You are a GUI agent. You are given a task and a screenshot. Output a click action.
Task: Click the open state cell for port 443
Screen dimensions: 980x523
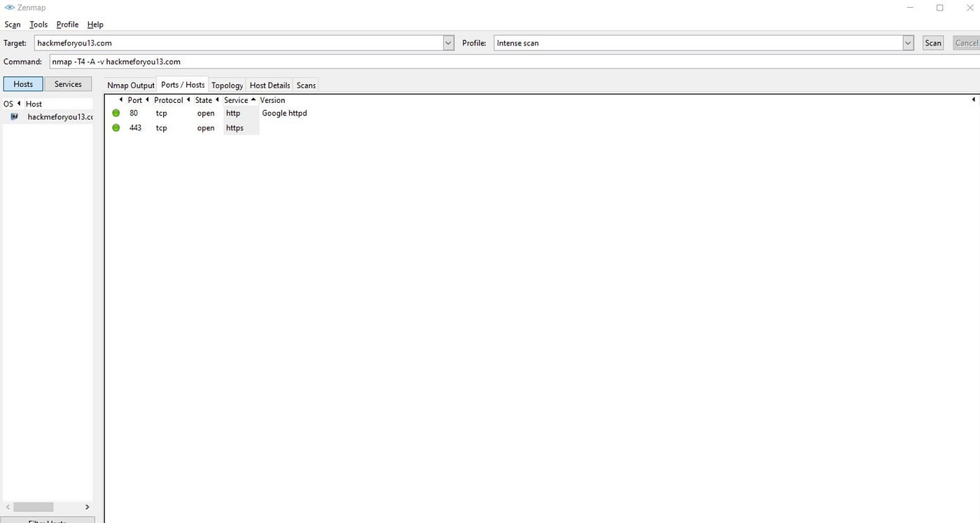tap(206, 127)
